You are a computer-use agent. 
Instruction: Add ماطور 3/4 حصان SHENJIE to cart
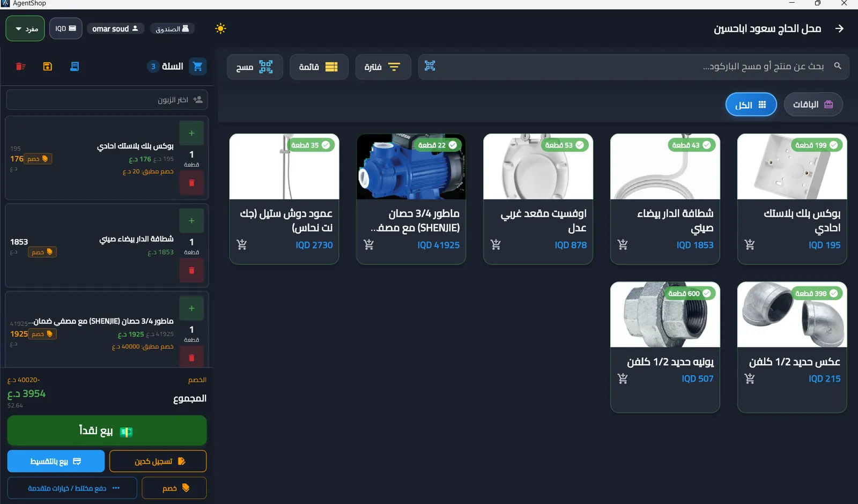tap(368, 245)
